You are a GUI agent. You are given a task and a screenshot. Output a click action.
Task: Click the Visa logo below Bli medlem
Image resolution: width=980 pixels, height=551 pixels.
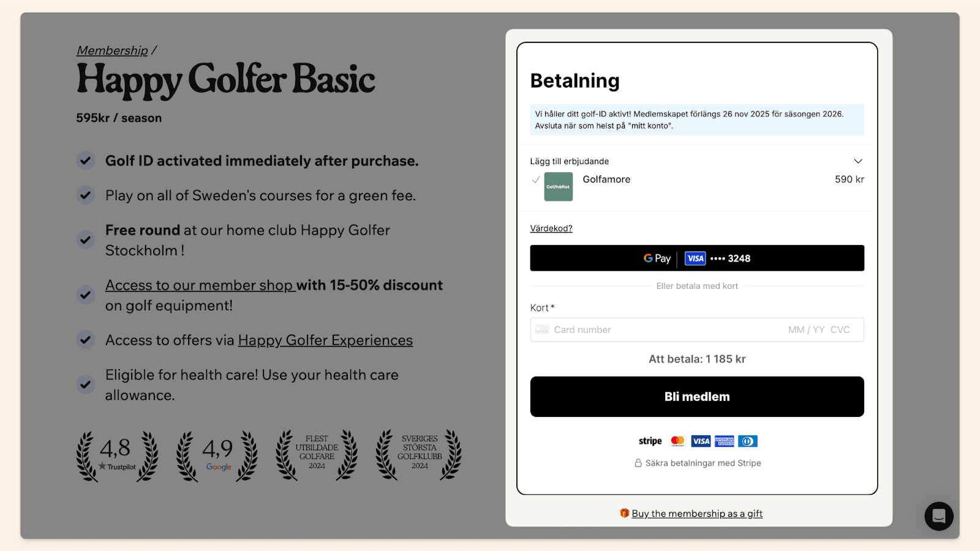click(701, 441)
